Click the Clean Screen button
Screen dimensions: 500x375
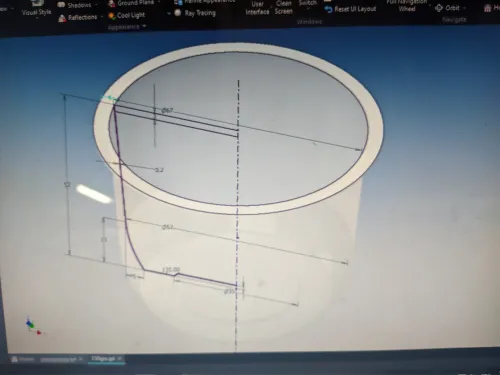coord(284,7)
